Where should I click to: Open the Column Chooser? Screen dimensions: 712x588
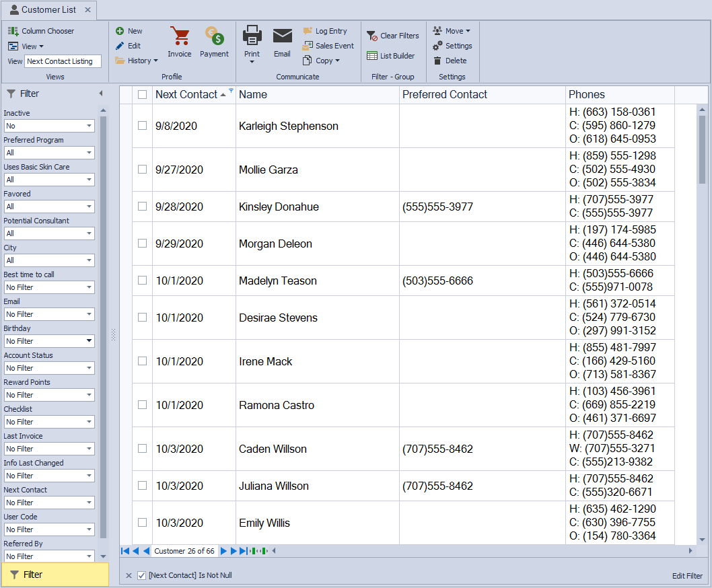pos(41,31)
